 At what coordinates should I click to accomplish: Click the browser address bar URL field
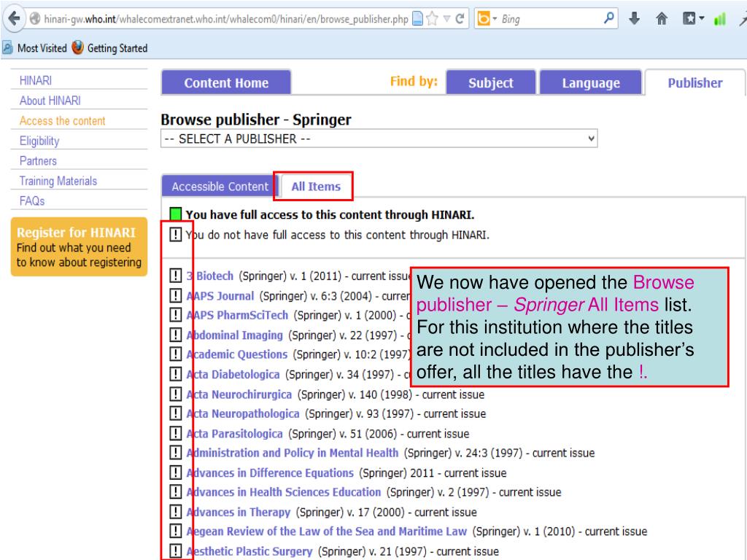coord(226,19)
